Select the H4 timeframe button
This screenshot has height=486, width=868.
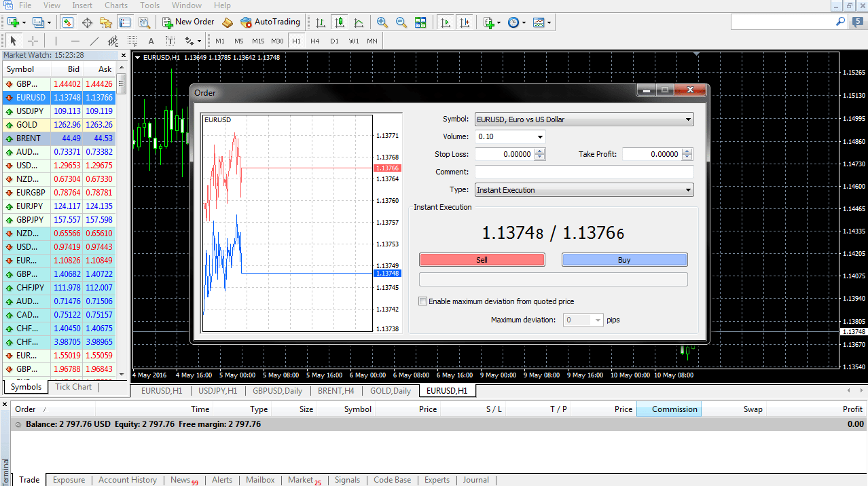point(315,41)
